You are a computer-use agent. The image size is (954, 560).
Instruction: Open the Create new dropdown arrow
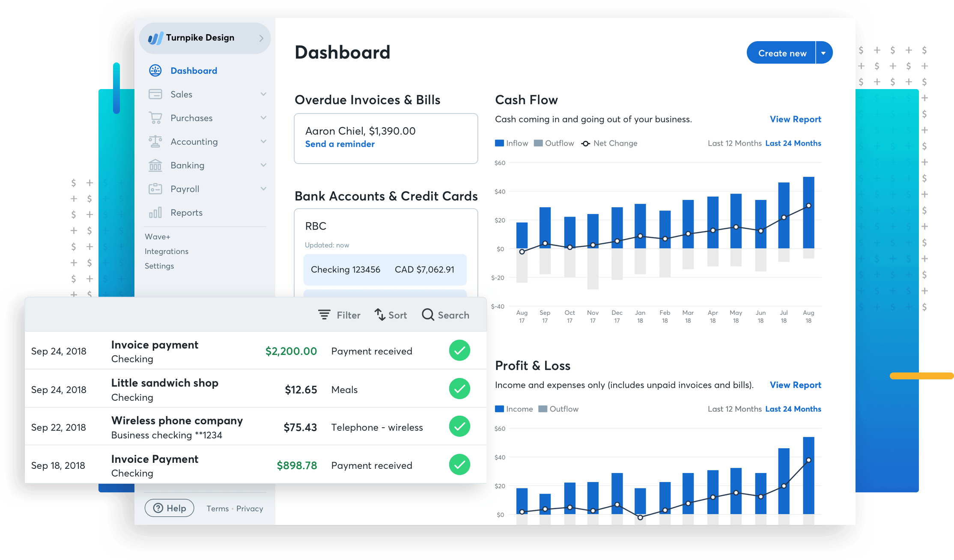(823, 53)
